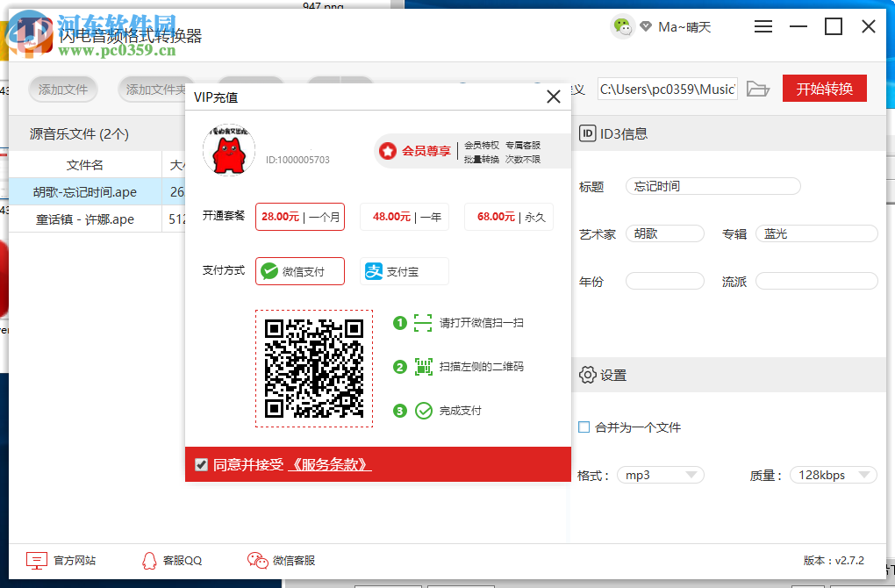
Task: Close the VIP充值 dialog
Action: point(553,97)
